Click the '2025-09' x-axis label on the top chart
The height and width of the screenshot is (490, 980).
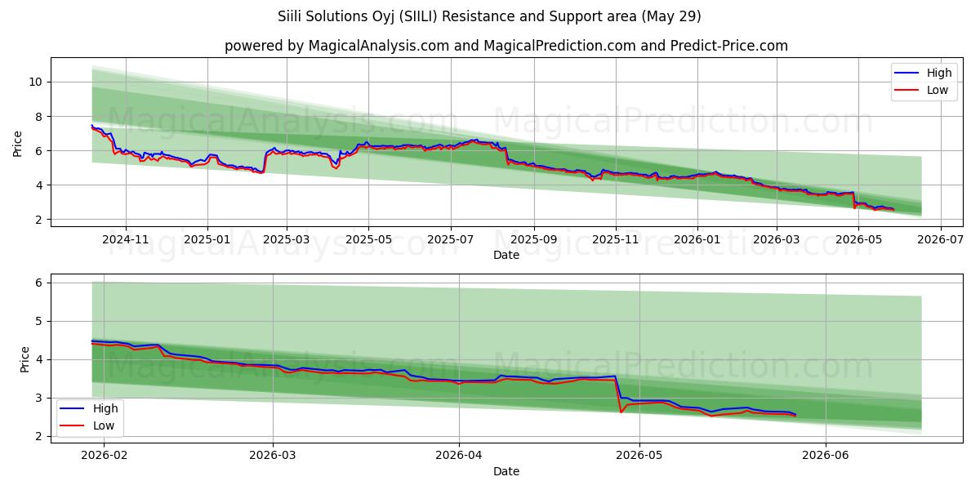(534, 240)
